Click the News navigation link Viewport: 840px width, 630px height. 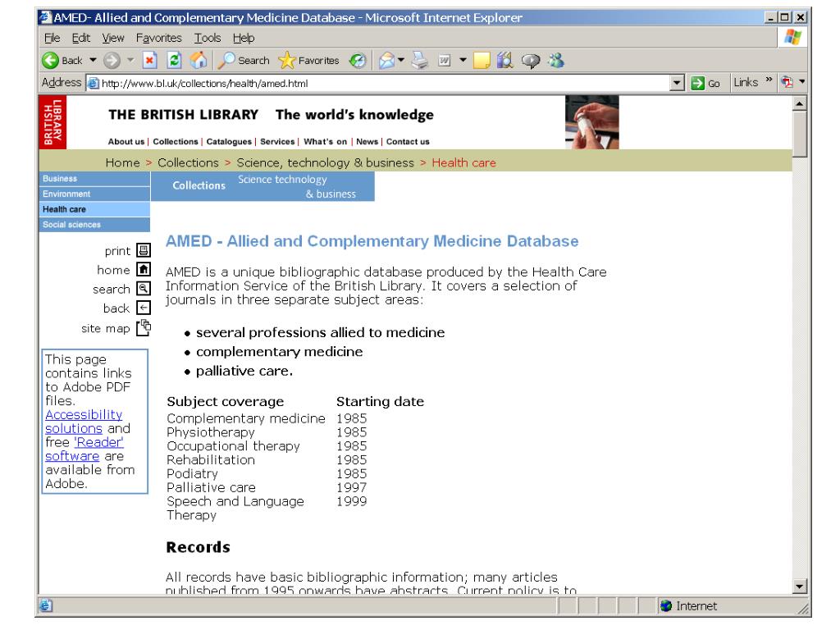(x=367, y=142)
